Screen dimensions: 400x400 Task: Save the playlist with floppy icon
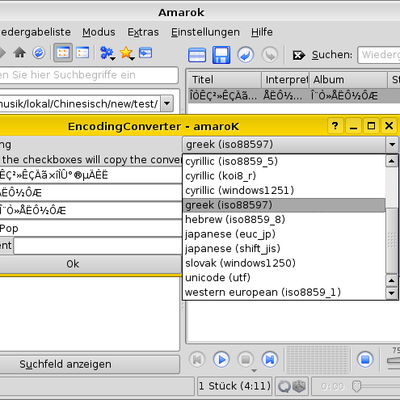pyautogui.click(x=221, y=55)
